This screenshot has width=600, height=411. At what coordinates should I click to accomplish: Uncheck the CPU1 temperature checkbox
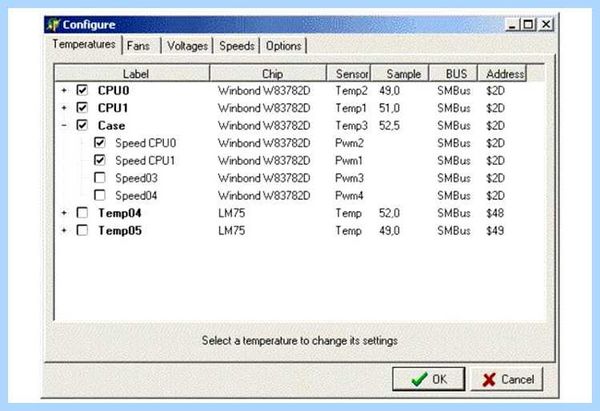click(x=82, y=108)
